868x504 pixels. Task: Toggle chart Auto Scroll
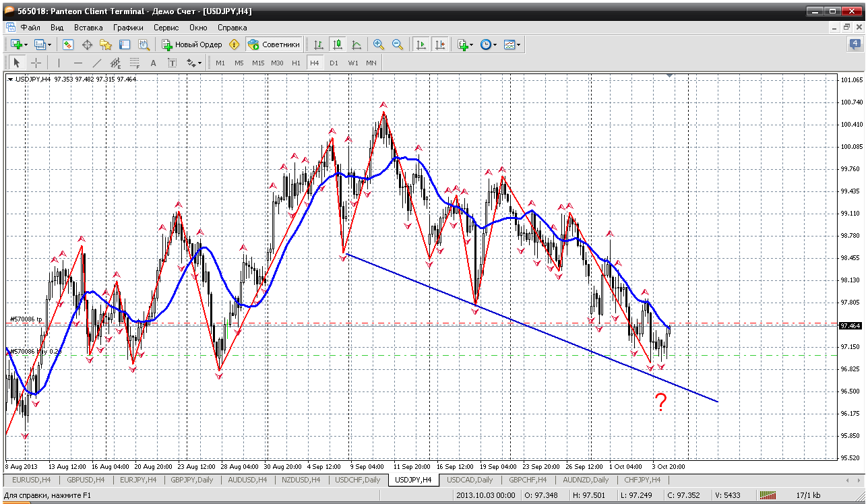(421, 44)
